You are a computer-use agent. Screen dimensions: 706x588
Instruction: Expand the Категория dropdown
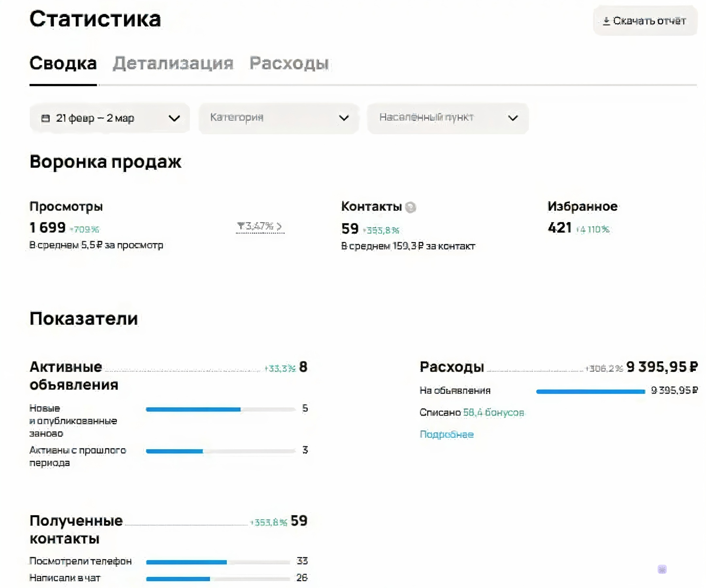coord(279,118)
